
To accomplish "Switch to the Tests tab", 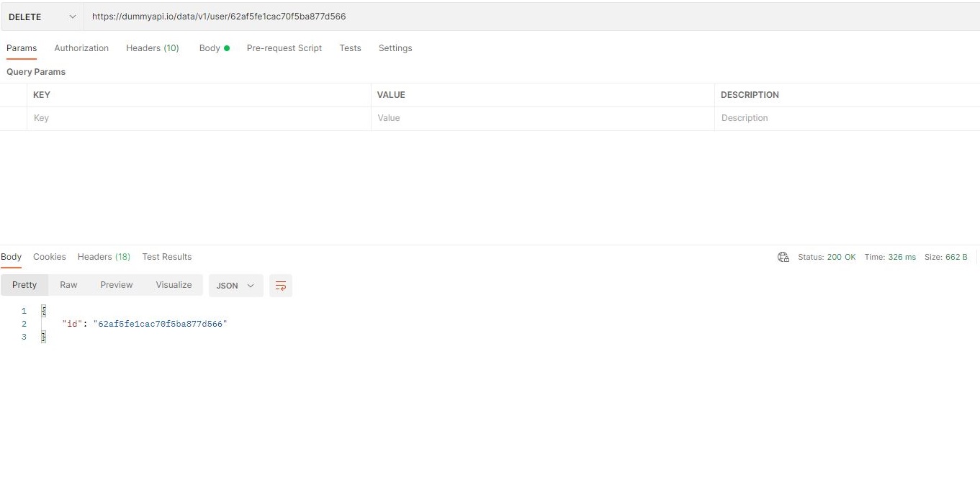I will tap(350, 47).
